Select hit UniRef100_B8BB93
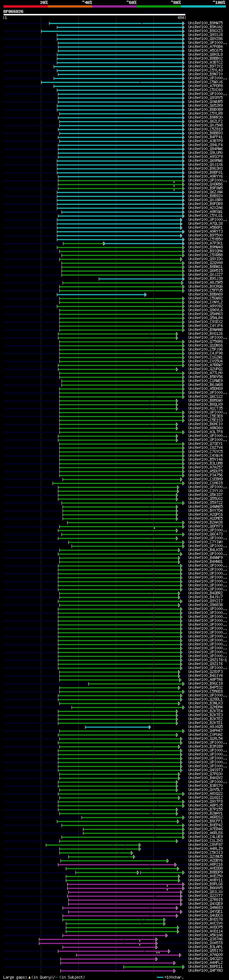 pos(205,133)
